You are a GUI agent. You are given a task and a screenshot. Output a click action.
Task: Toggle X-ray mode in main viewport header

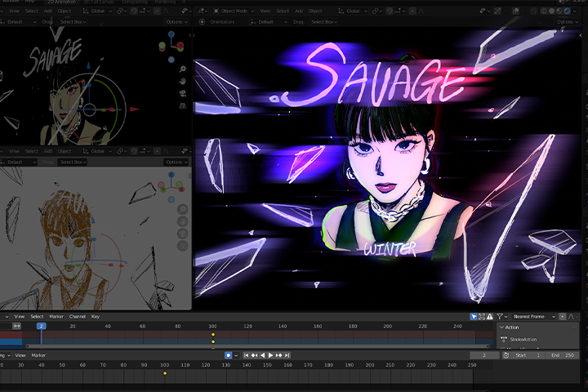click(532, 11)
